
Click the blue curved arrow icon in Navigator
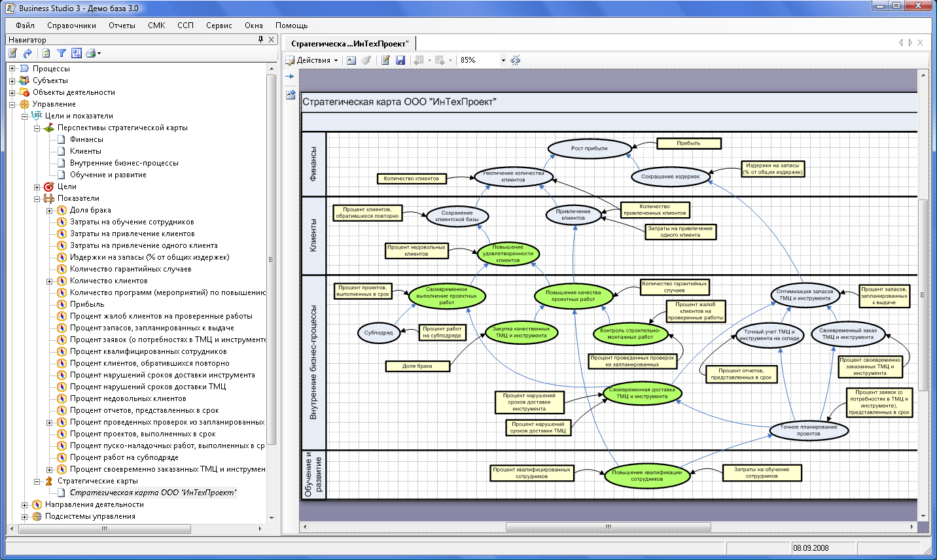(x=27, y=53)
